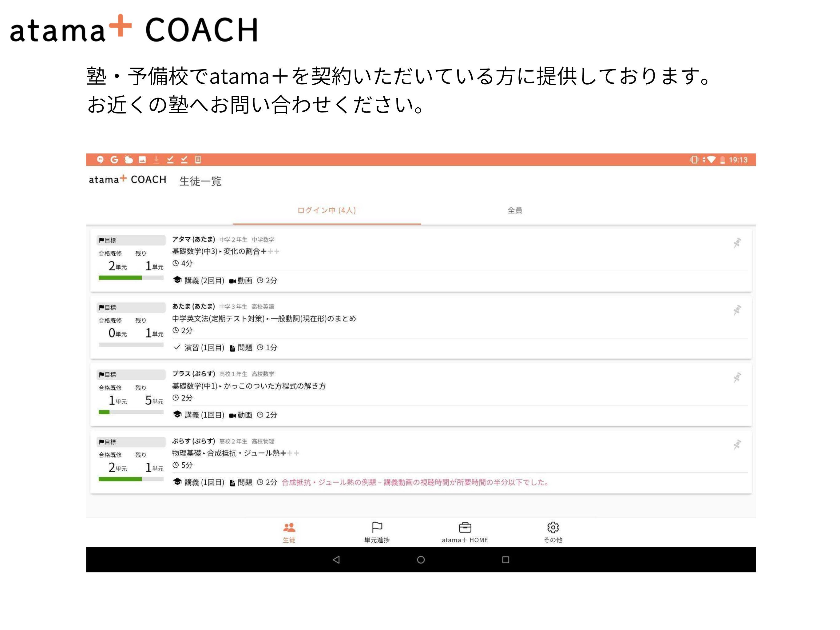Click the 中学数学 subject label

263,239
